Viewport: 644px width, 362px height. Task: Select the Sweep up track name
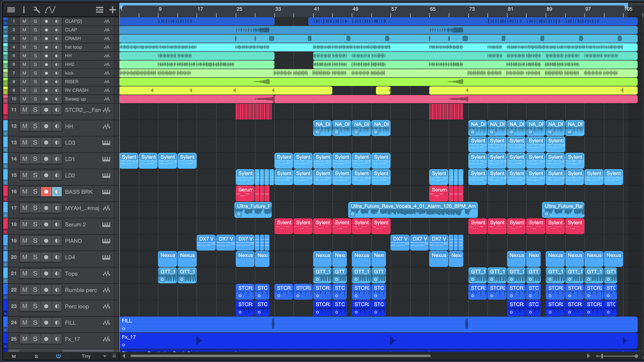(x=75, y=99)
